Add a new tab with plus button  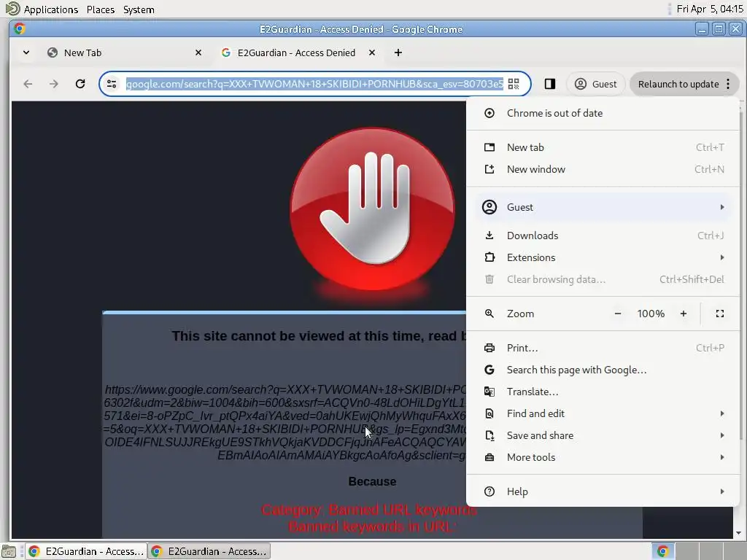point(398,52)
